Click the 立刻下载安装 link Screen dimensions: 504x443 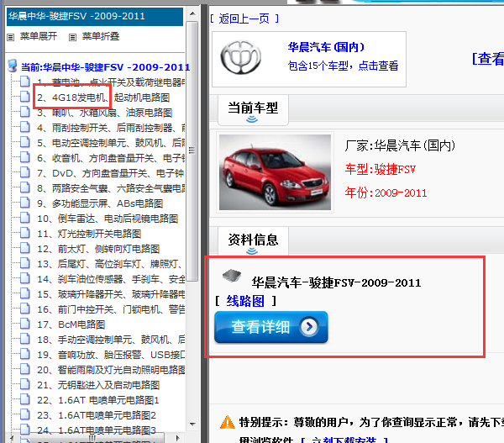(x=344, y=440)
